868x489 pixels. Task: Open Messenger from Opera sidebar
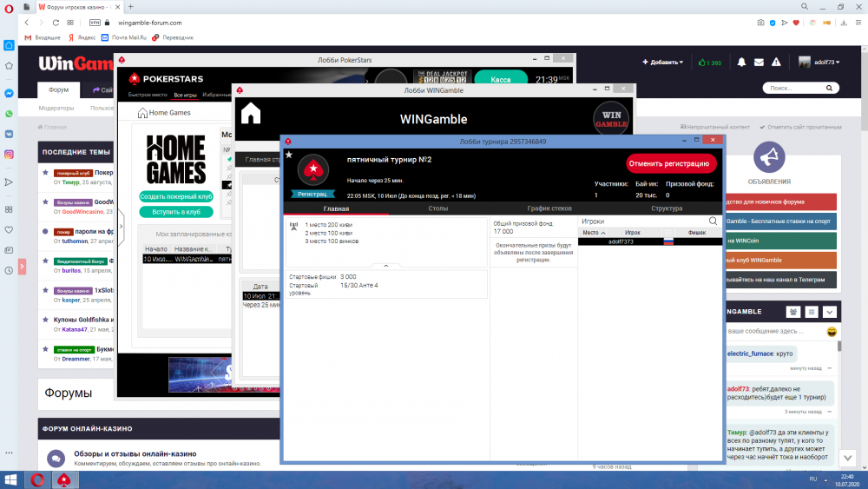(9, 93)
